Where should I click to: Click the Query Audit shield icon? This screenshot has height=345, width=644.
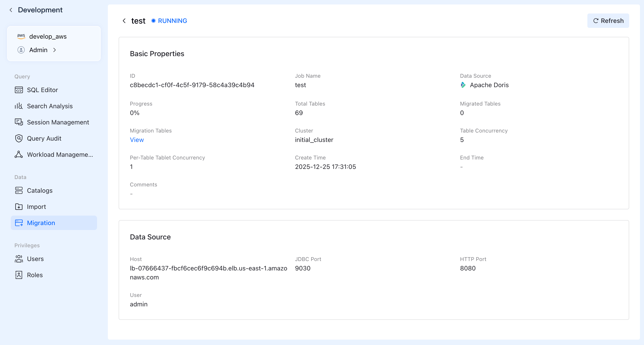(19, 138)
